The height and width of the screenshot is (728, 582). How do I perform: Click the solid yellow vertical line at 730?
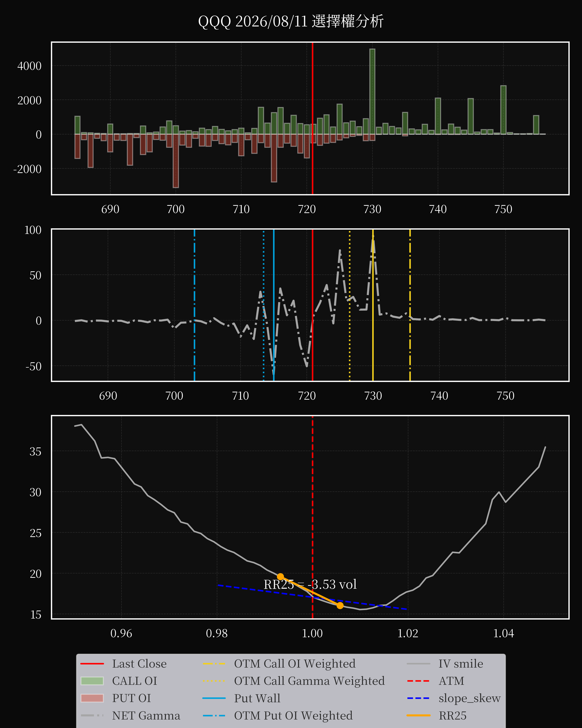click(373, 305)
